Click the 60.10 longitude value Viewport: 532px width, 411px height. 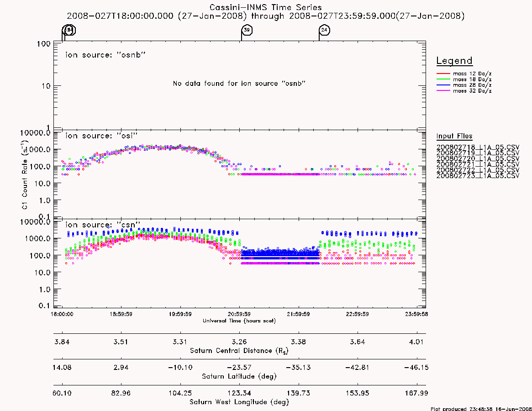click(62, 393)
